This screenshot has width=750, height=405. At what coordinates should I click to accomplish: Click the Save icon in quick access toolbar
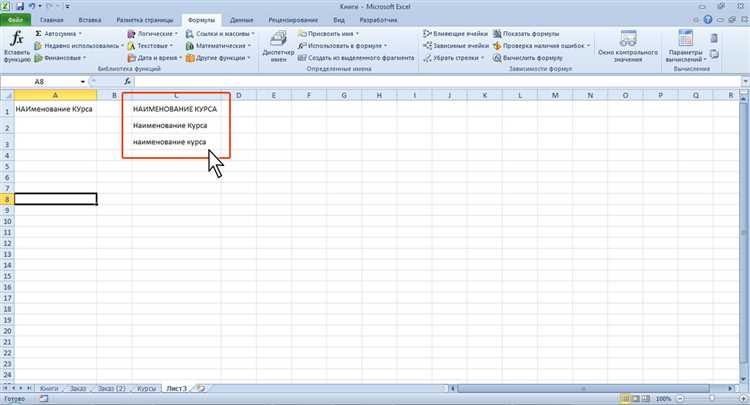20,6
